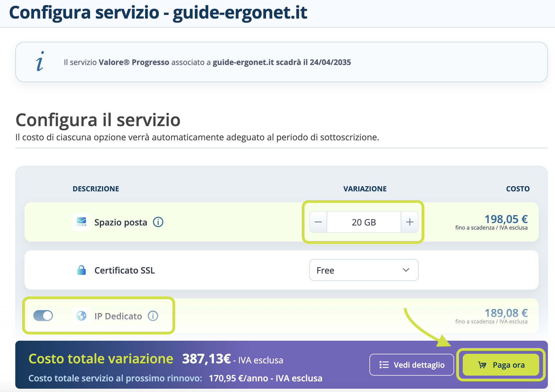Click the Certificato SSL padlock icon
Image resolution: width=555 pixels, height=392 pixels.
[x=81, y=270]
